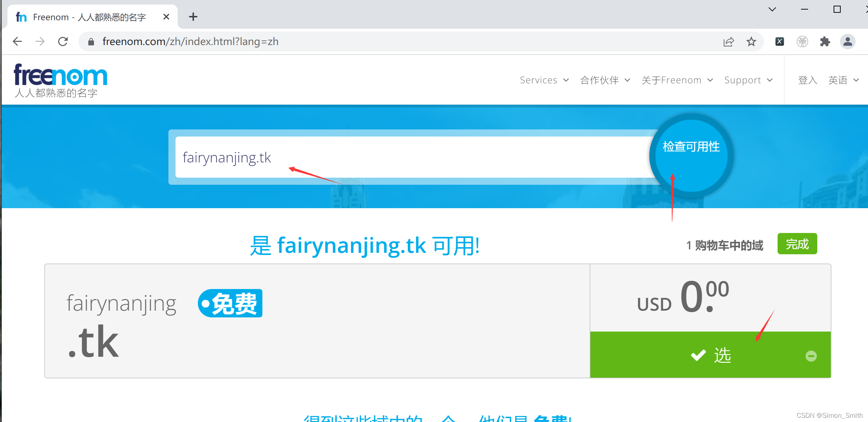Expand the Support menu
This screenshot has width=868, height=422.
click(x=749, y=80)
